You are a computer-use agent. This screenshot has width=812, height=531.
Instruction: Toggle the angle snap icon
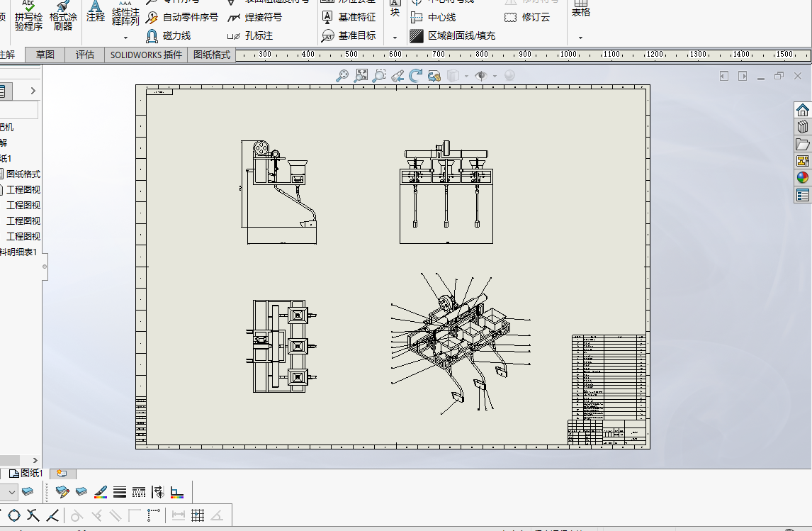click(x=217, y=515)
